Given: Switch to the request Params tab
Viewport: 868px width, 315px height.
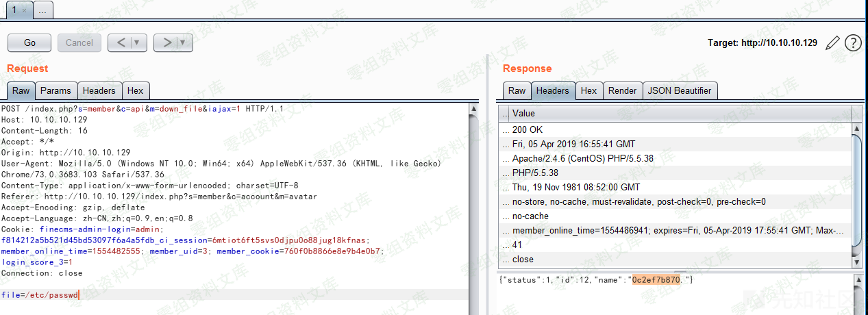Looking at the screenshot, I should [x=55, y=90].
